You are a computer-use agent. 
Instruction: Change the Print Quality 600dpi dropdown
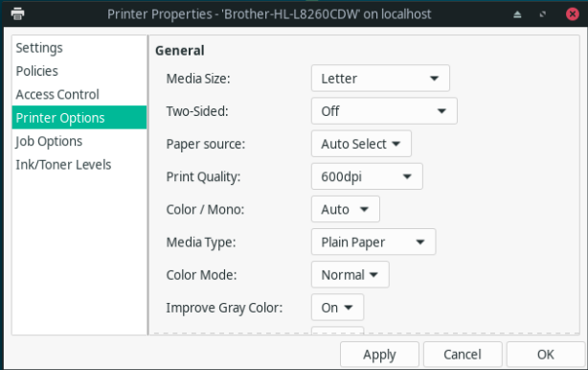click(367, 176)
